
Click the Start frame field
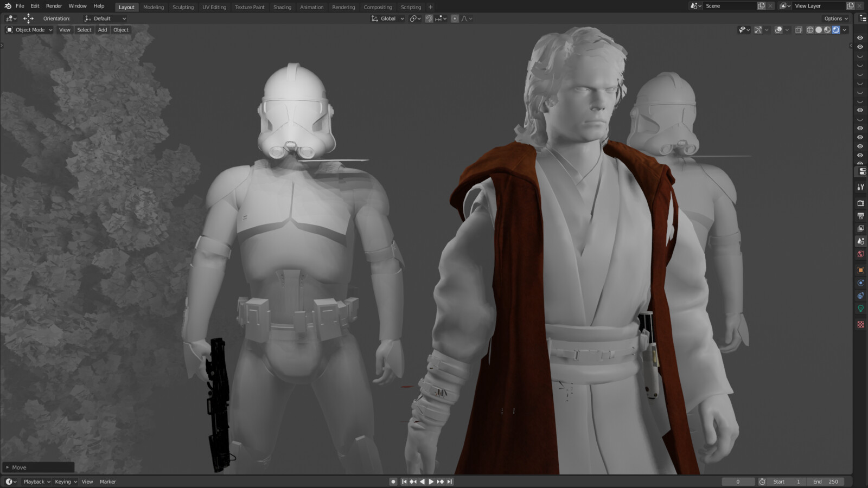[787, 481]
